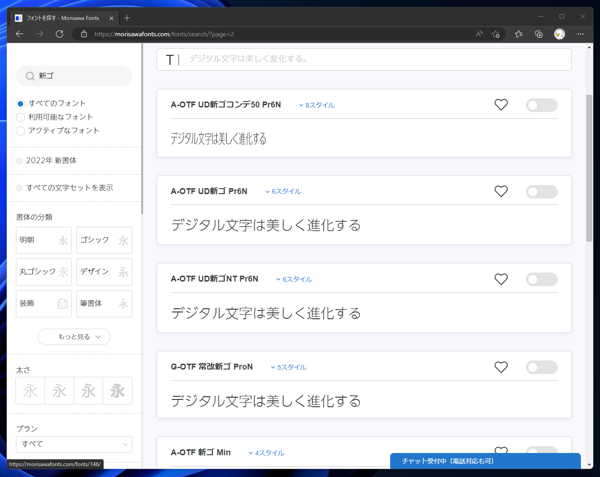The image size is (600, 477).
Task: Expand 6スタイル for A-OTF UD新ゴ Pr6N
Action: click(x=283, y=191)
